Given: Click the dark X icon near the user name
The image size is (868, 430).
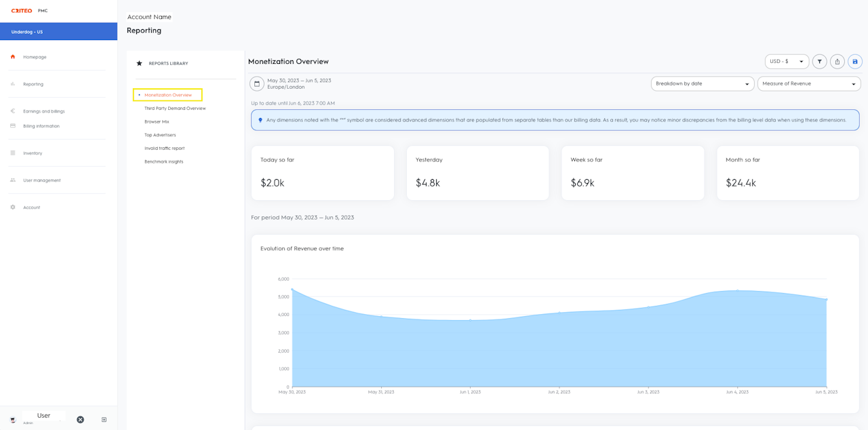Looking at the screenshot, I should tap(80, 420).
